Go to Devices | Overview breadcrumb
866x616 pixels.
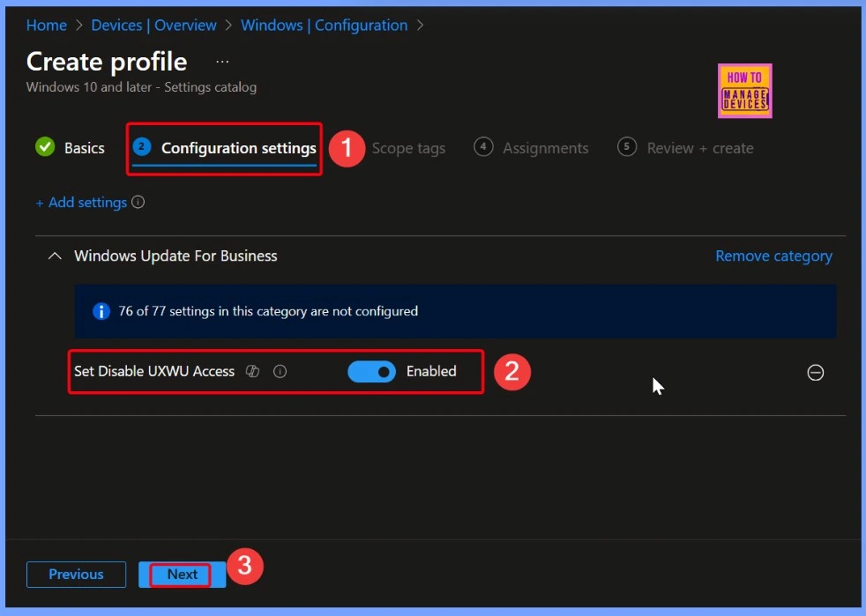click(x=153, y=26)
